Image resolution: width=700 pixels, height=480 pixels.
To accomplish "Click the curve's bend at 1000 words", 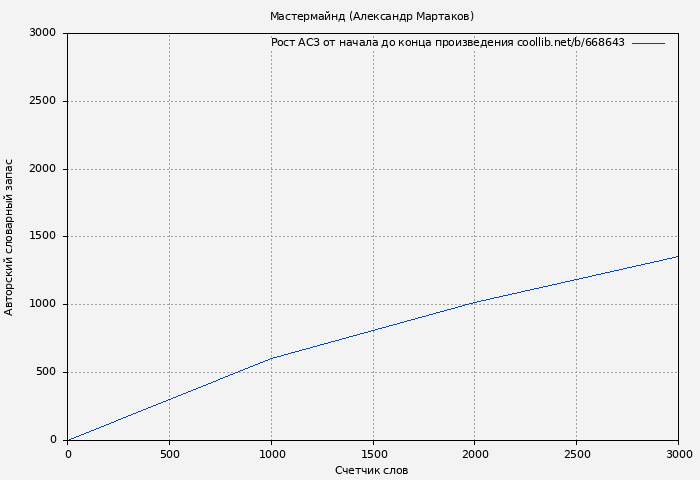I will click(271, 358).
